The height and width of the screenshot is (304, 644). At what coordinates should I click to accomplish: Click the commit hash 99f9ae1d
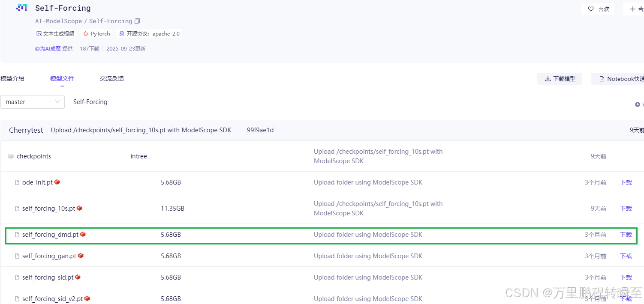[x=260, y=130]
